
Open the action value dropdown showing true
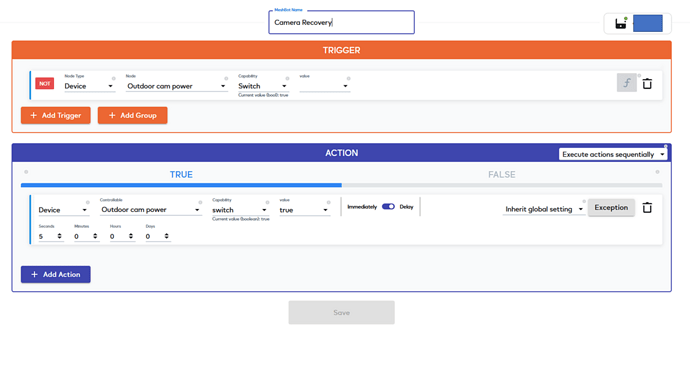point(304,210)
